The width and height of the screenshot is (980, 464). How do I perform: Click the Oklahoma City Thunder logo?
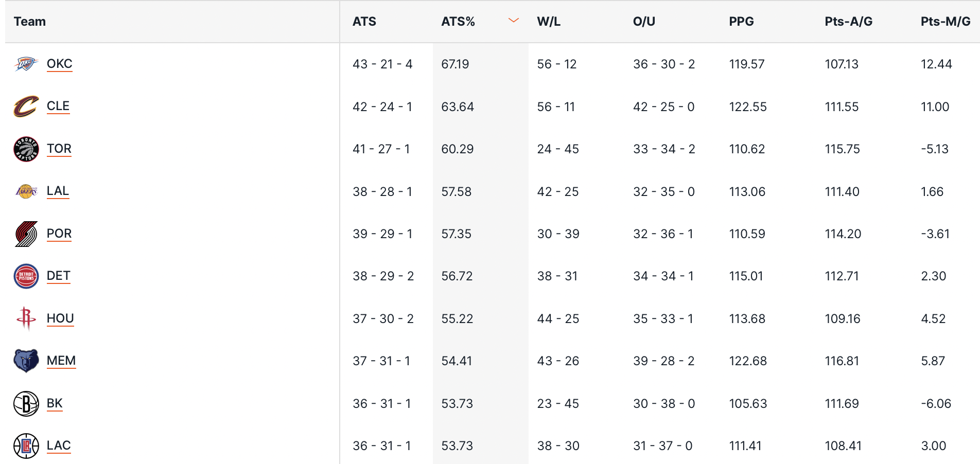[26, 64]
